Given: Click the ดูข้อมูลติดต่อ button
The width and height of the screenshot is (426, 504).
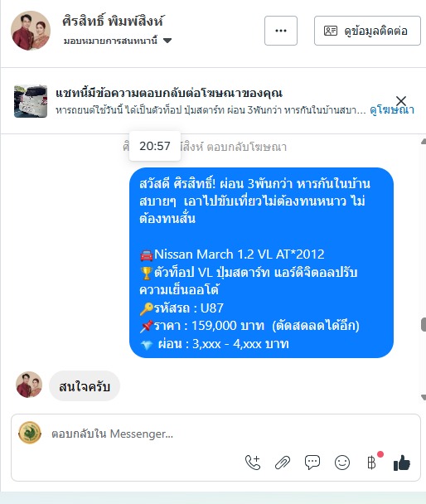Looking at the screenshot, I should 367,31.
